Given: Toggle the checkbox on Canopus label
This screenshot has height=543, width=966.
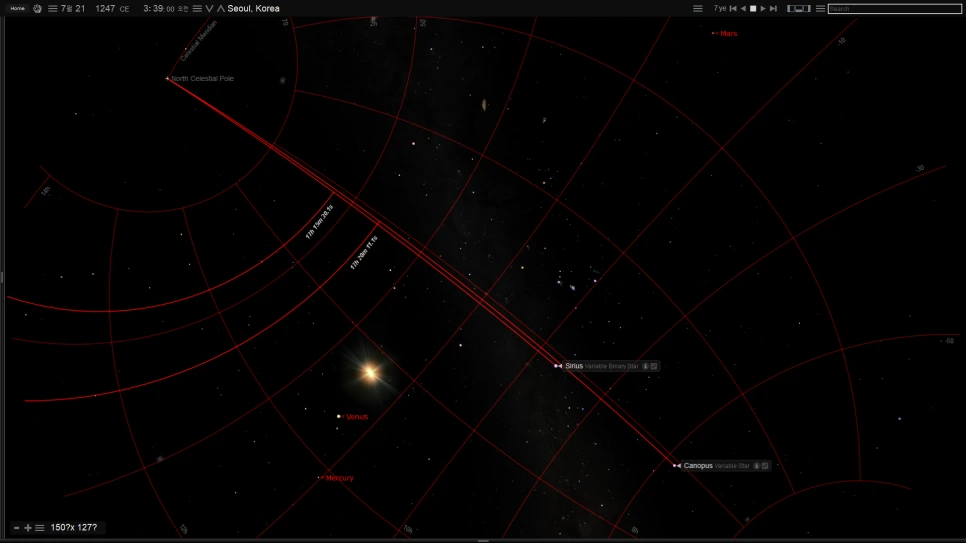Looking at the screenshot, I should click(x=765, y=466).
